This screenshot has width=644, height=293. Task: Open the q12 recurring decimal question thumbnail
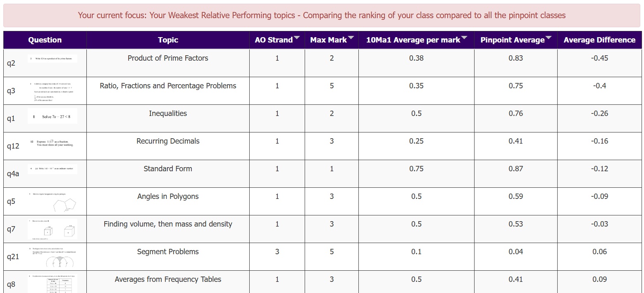tap(52, 143)
